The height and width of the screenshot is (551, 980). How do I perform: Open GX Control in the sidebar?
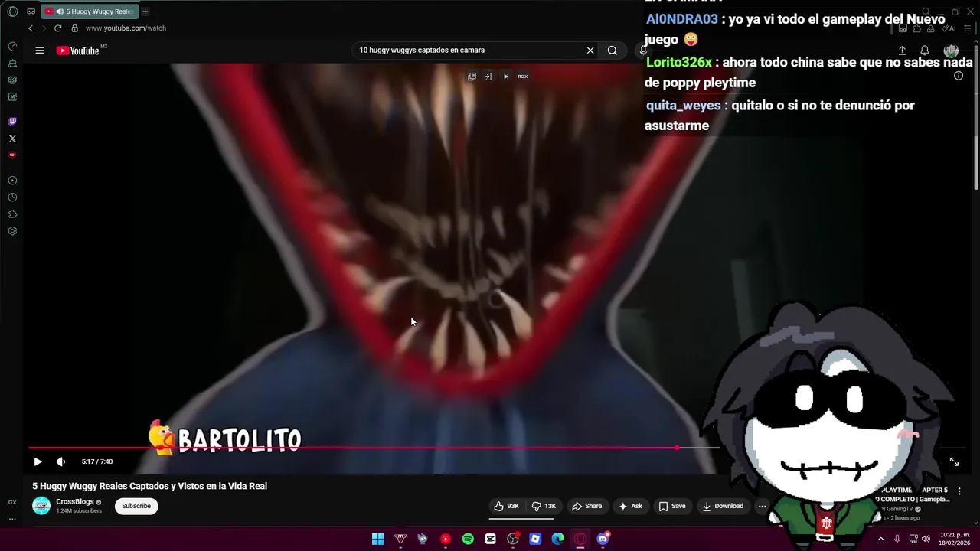click(x=12, y=46)
